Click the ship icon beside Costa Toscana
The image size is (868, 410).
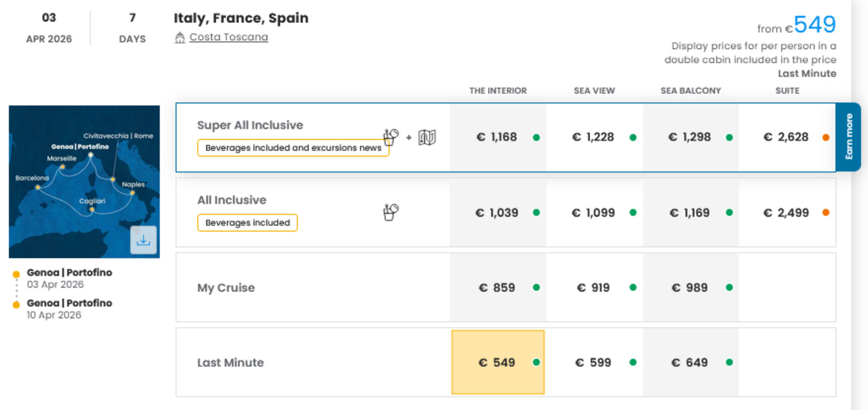180,37
